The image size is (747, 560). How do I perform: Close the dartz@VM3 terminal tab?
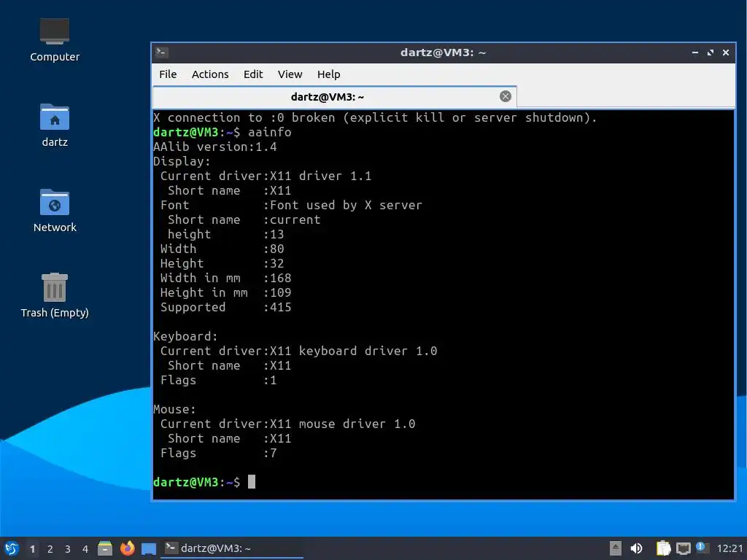[506, 96]
